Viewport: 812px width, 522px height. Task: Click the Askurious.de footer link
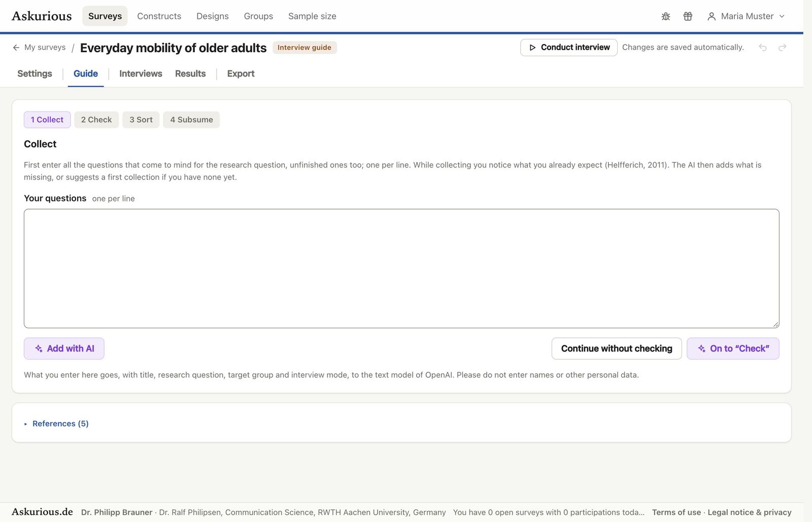(x=42, y=512)
